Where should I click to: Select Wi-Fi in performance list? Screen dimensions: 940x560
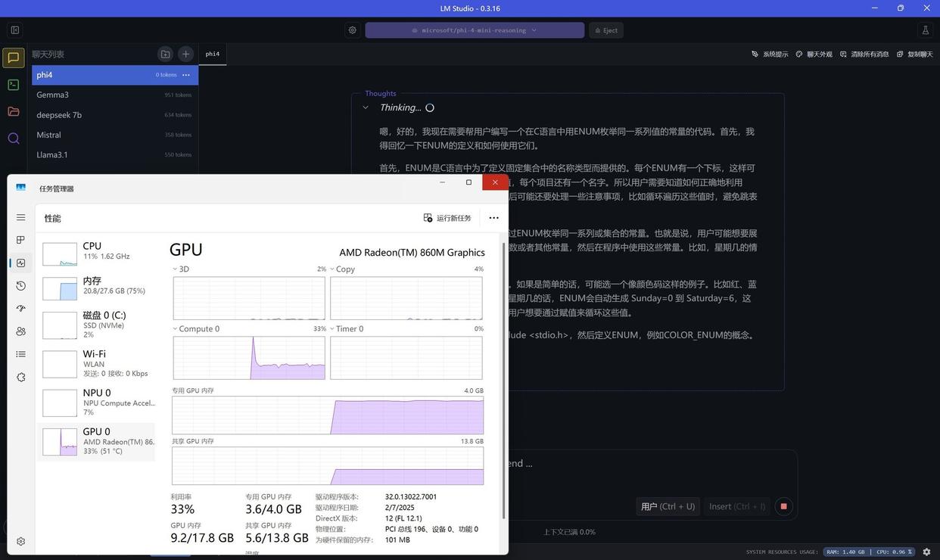pos(96,363)
